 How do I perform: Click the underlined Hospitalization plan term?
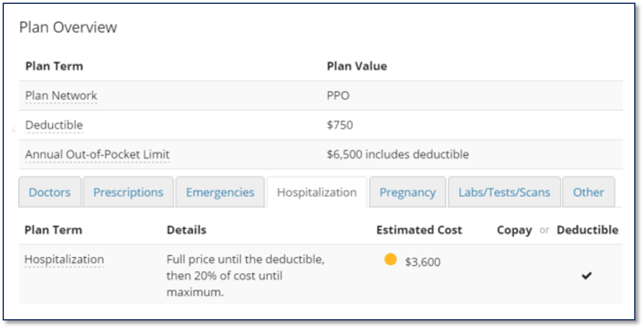click(x=64, y=260)
